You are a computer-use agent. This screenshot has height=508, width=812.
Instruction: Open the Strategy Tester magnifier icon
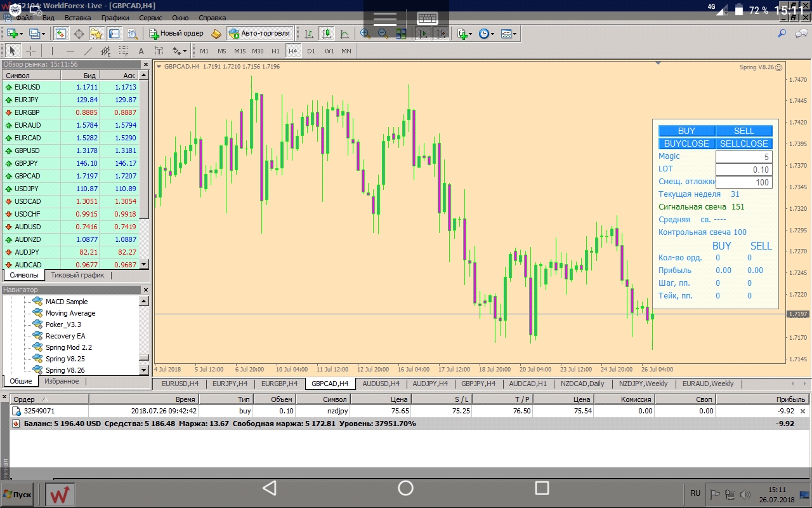click(x=132, y=33)
